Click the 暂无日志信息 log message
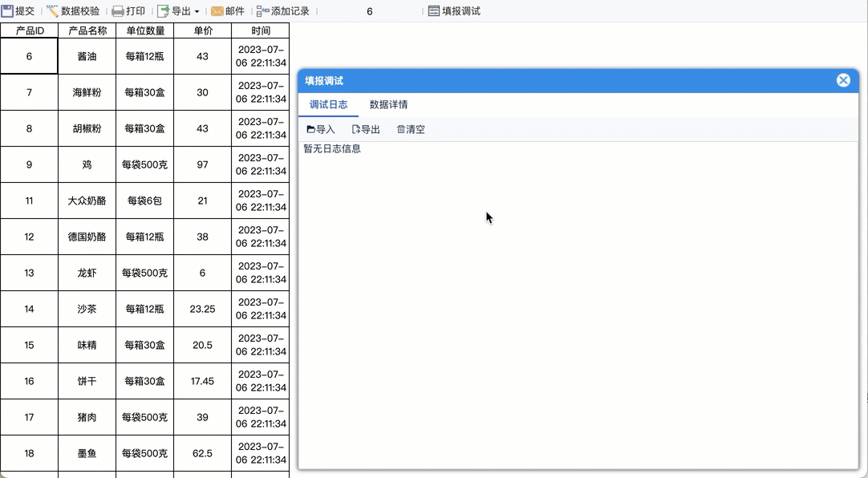 [332, 148]
